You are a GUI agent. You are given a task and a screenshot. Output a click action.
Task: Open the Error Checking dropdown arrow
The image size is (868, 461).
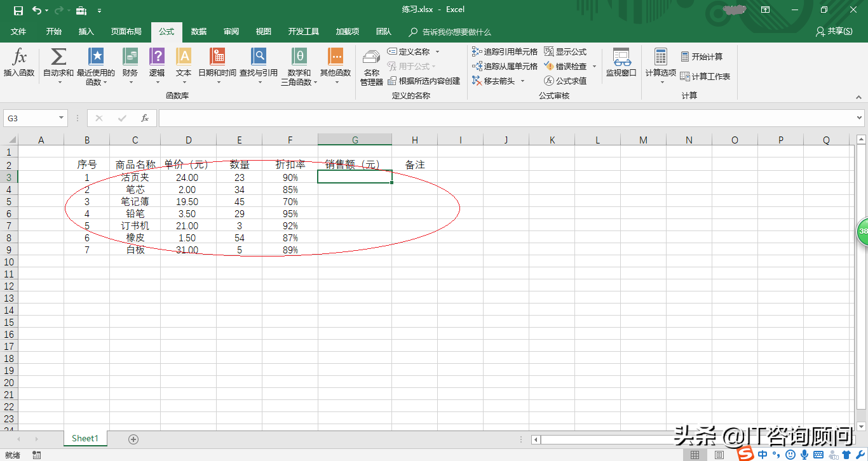click(594, 66)
